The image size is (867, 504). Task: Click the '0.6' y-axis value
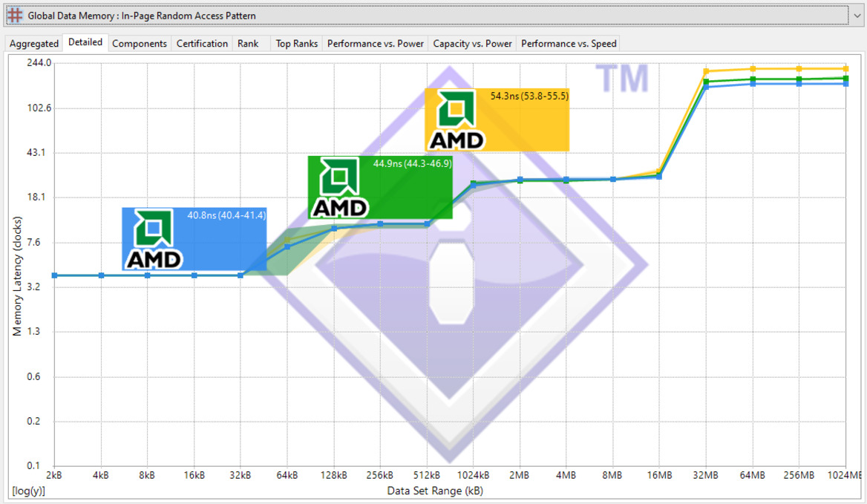tap(33, 376)
